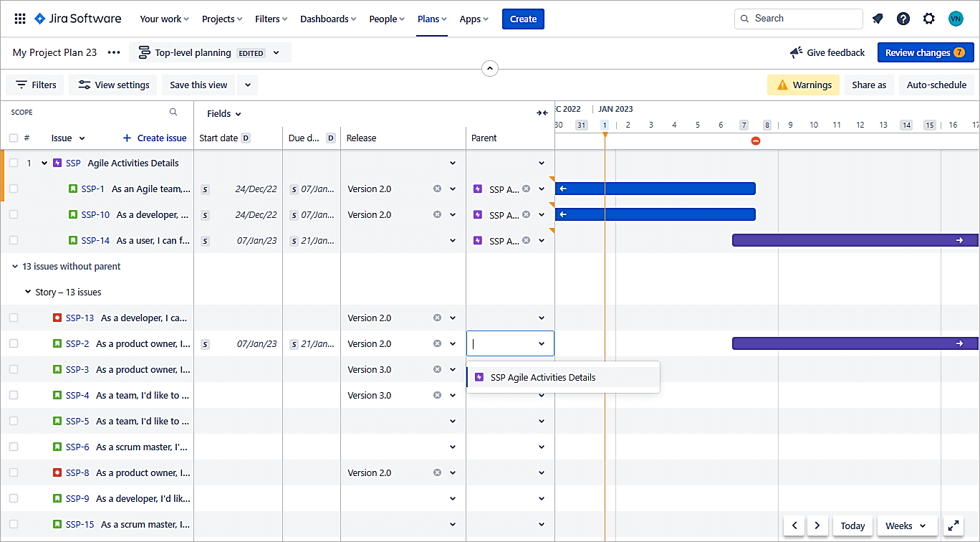
Task: Expand the Fields dropdown
Action: tap(224, 113)
